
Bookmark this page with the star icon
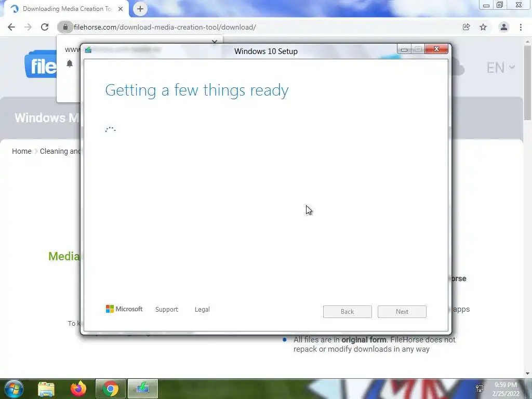tap(483, 27)
